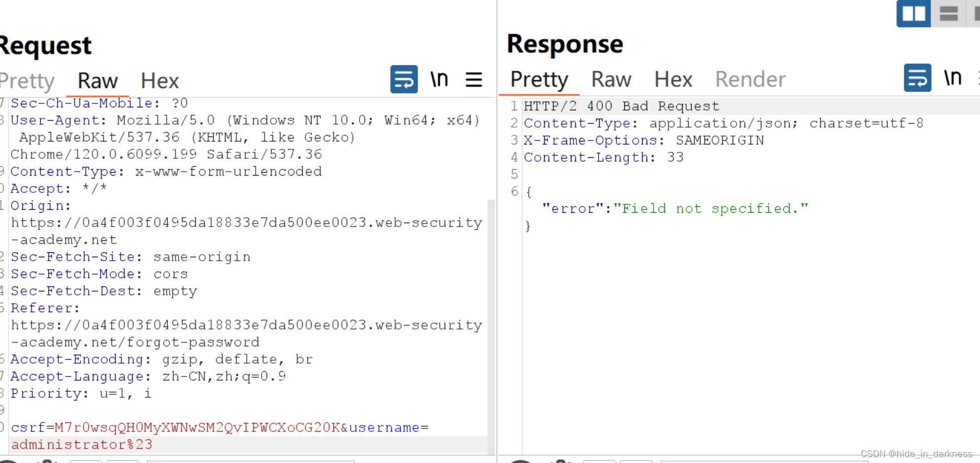The width and height of the screenshot is (980, 463).
Task: Click response 'Content-Type: application/json' header
Action: click(x=723, y=123)
